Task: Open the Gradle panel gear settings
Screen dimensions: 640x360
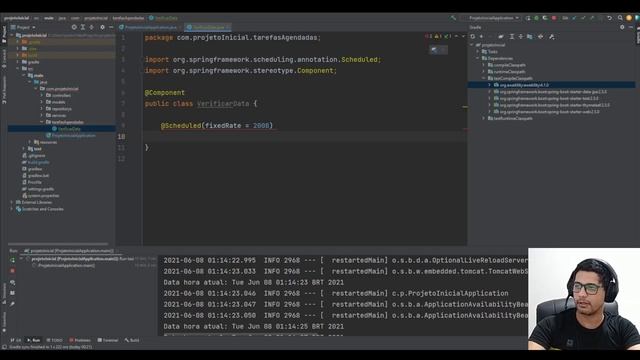Action: (622, 27)
